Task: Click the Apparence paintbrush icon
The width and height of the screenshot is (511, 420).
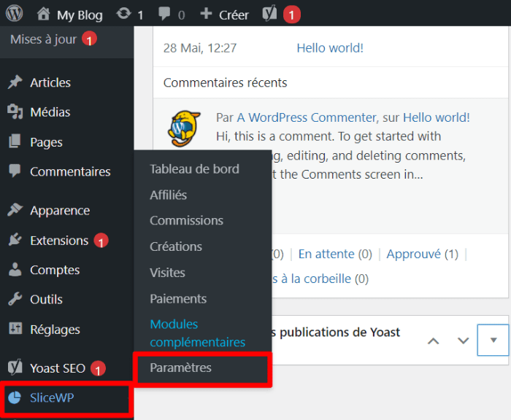Action: pyautogui.click(x=15, y=210)
